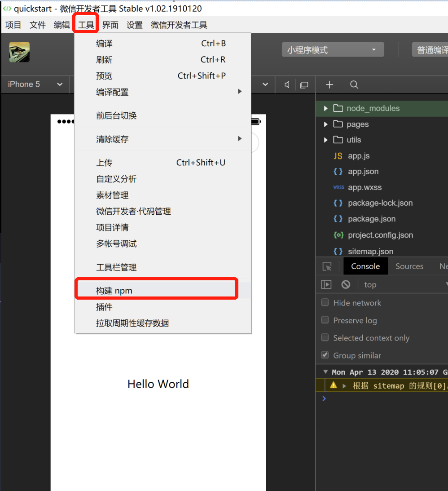Select the pages folder row
This screenshot has height=491, width=448.
(382, 124)
